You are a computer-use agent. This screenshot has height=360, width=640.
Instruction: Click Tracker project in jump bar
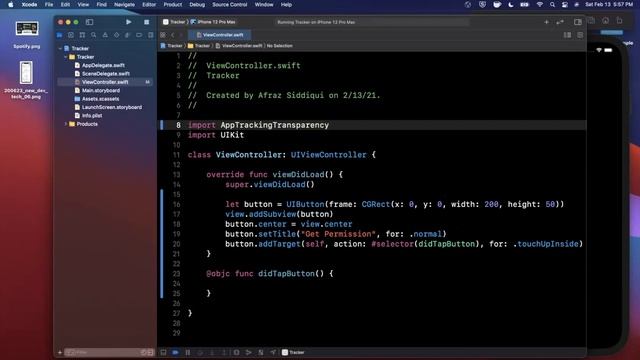click(x=171, y=46)
